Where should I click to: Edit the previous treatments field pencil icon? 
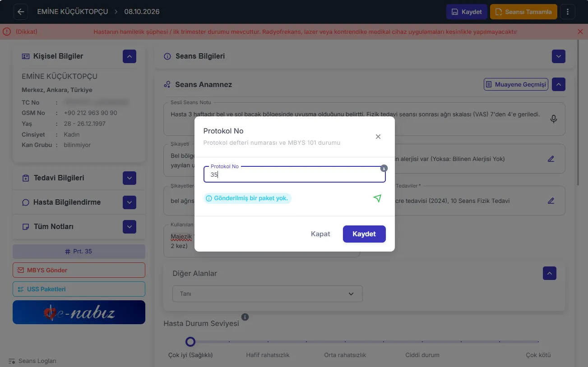tap(551, 201)
